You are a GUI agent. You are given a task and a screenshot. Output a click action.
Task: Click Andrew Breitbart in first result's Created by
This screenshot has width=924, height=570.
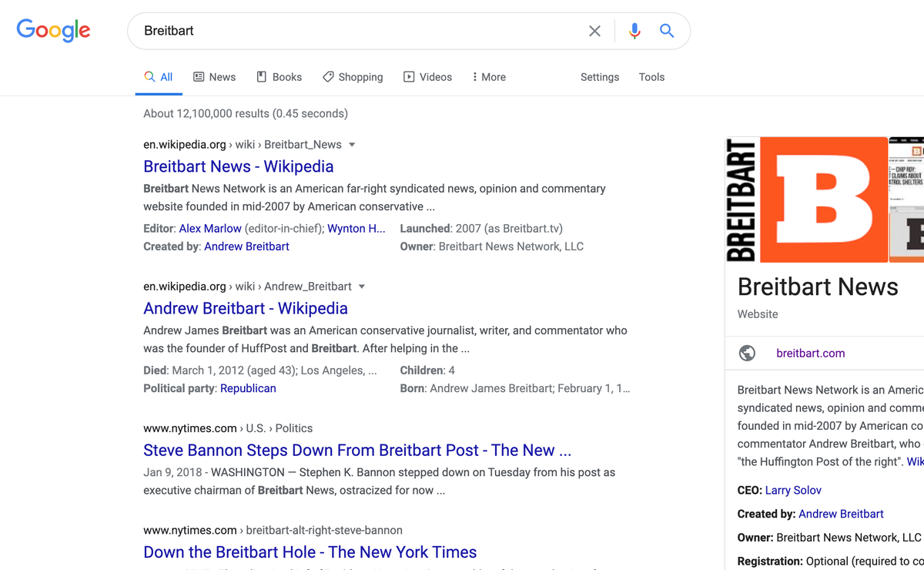246,246
